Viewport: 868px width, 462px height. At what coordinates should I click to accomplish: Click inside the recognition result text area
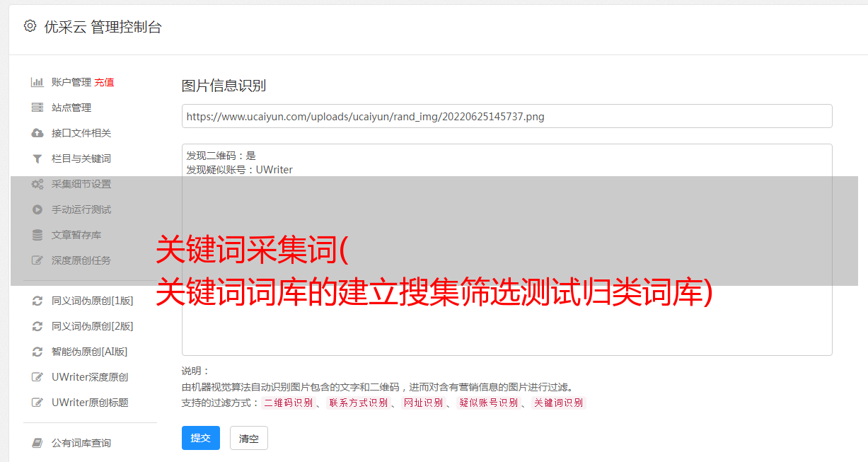507,250
